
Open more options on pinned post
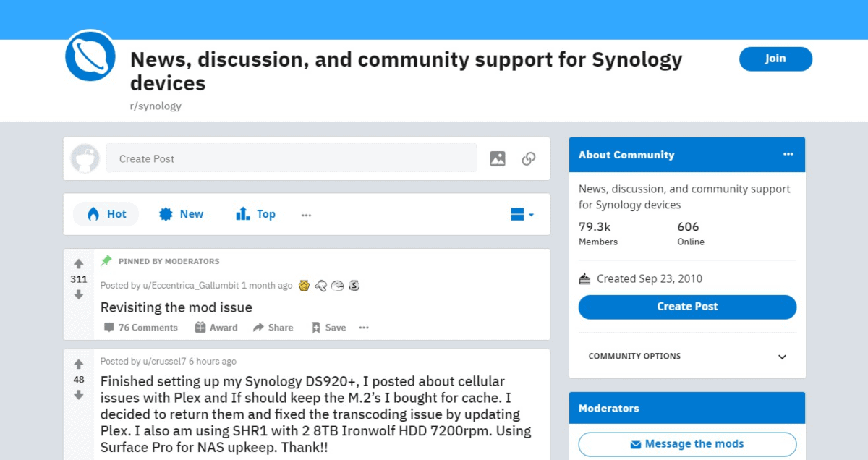364,328
